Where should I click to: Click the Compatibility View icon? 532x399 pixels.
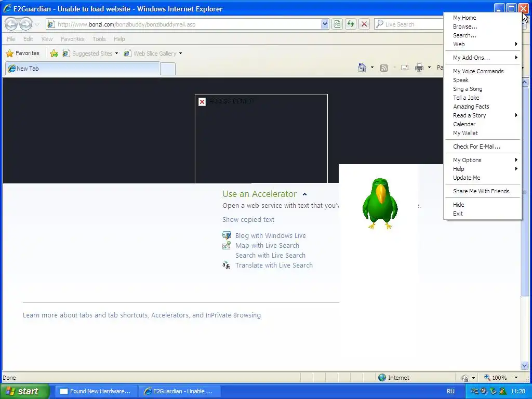[x=337, y=24]
